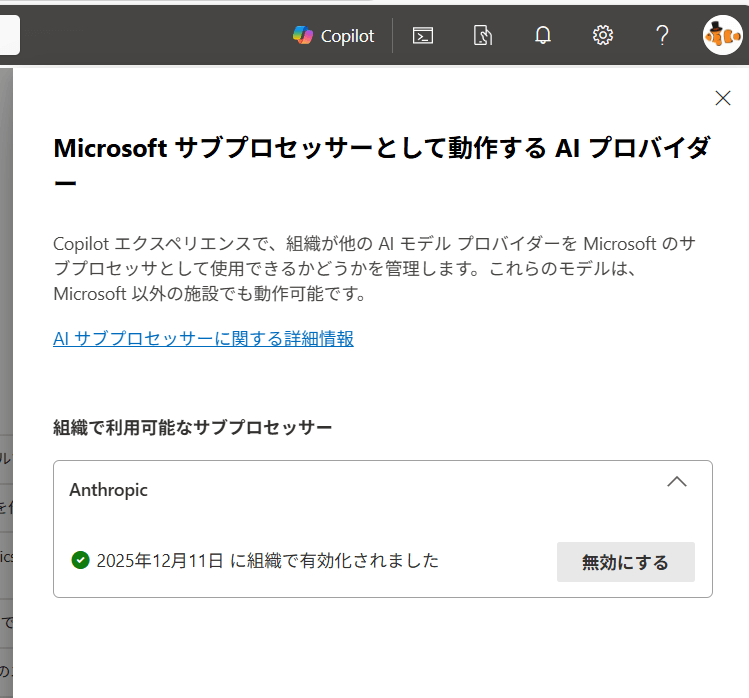The image size is (749, 698).
Task: Click green checkmark status icon
Action: pyautogui.click(x=81, y=560)
